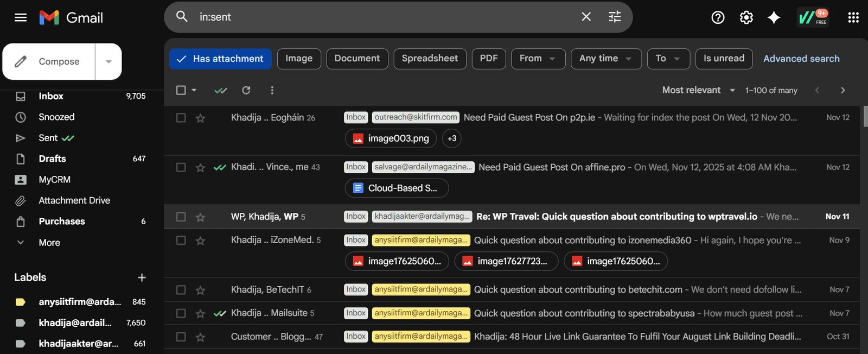Open the image003.png attachment chip
868x354 pixels.
coord(391,138)
